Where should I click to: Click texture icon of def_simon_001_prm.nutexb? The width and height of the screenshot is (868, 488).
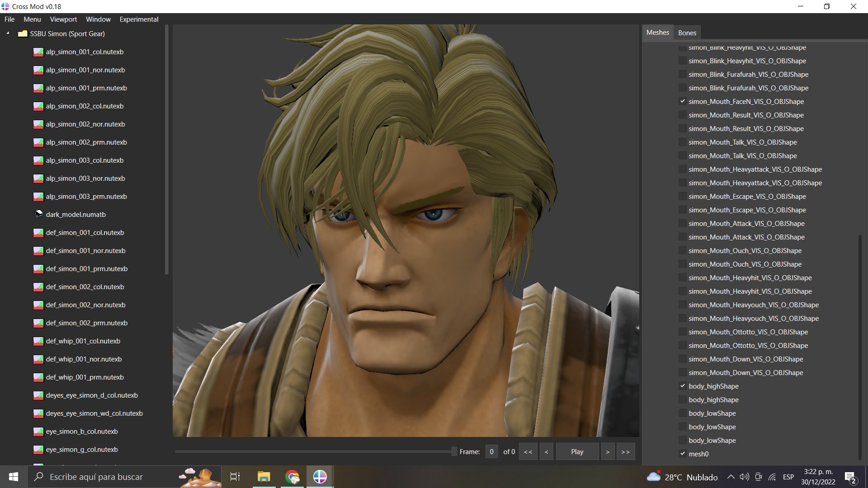38,269
